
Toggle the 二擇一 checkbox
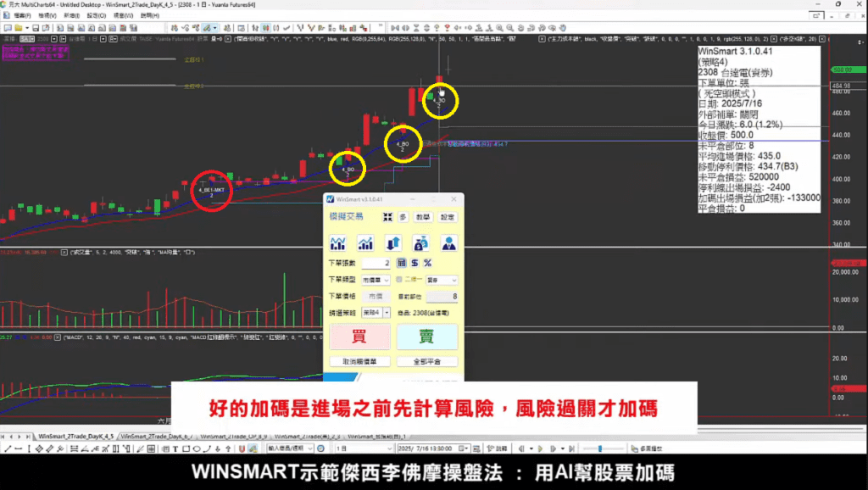(x=399, y=280)
